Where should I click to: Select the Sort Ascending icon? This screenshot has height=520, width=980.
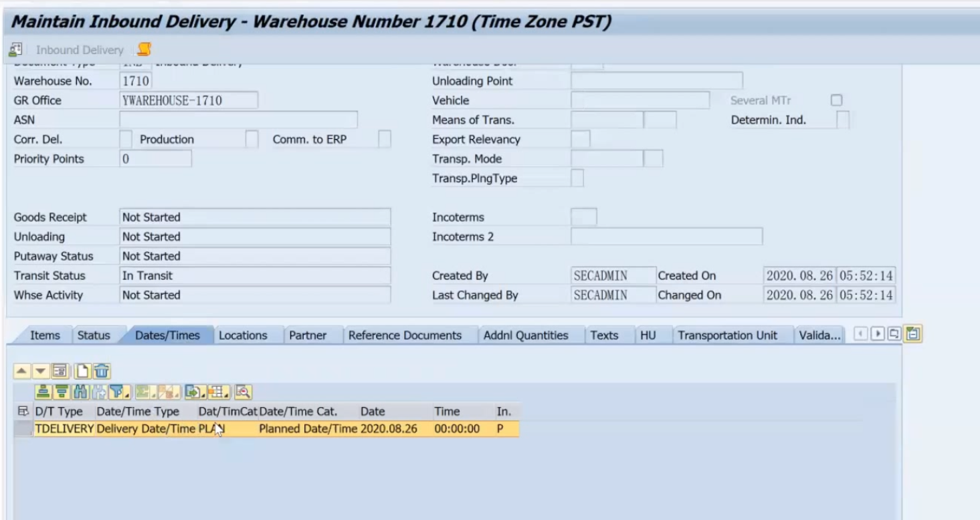coord(43,391)
